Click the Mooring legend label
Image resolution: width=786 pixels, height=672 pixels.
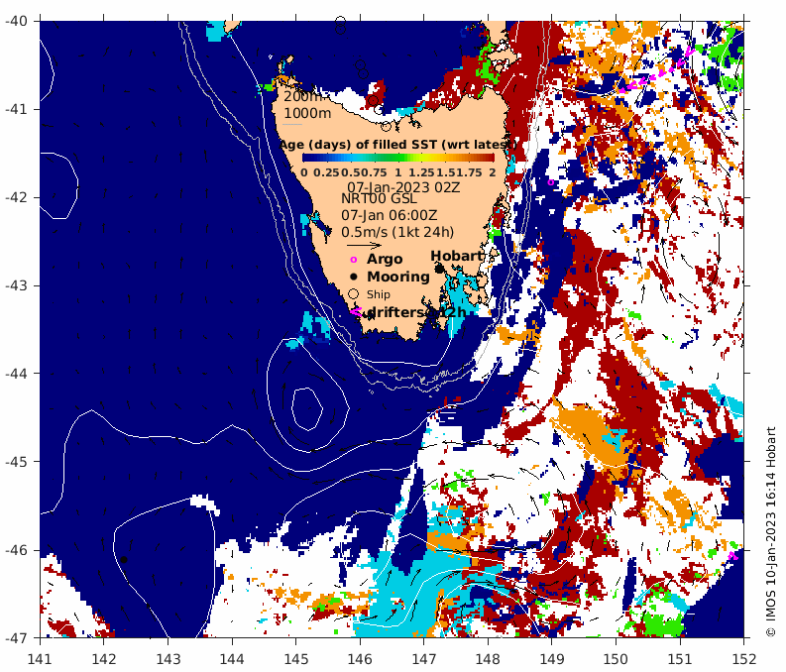398,277
